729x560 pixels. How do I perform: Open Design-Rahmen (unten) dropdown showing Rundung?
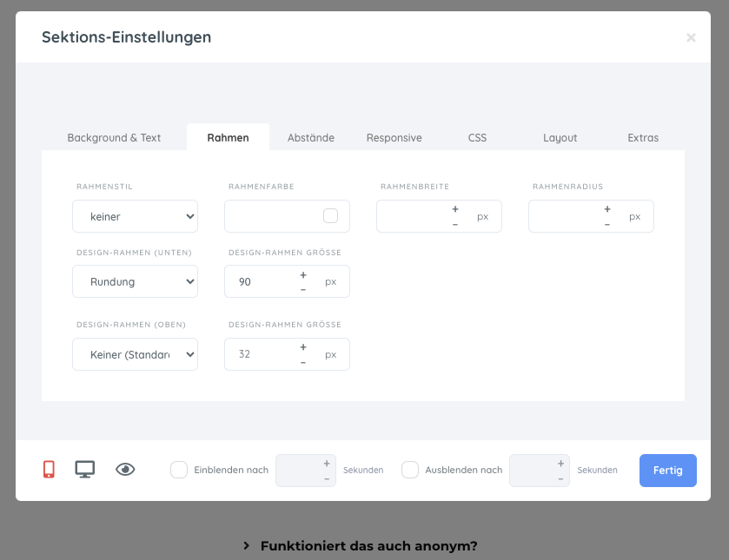(135, 281)
